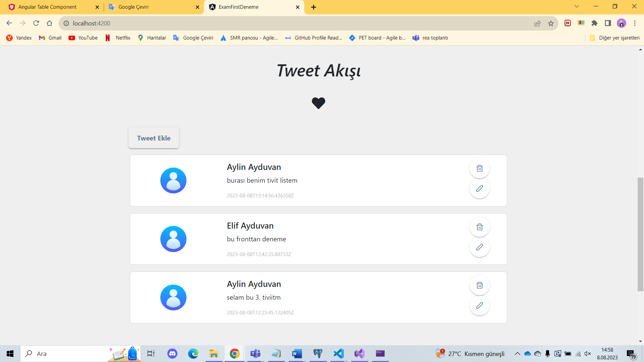
Task: Reload the localhost:4200 page
Action: click(x=36, y=23)
